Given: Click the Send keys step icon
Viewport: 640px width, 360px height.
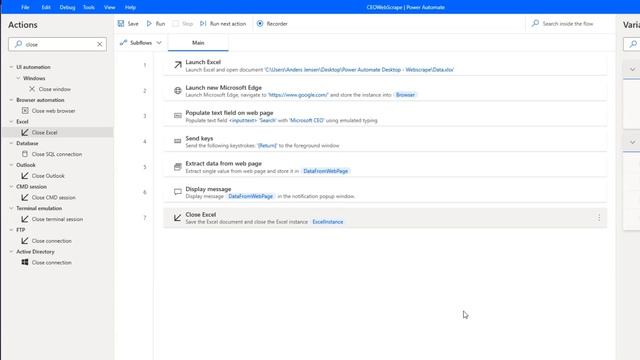Looking at the screenshot, I should [x=178, y=141].
